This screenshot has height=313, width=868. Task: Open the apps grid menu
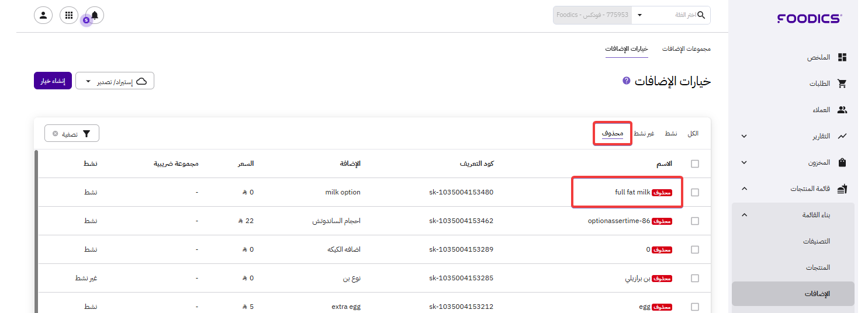point(69,15)
